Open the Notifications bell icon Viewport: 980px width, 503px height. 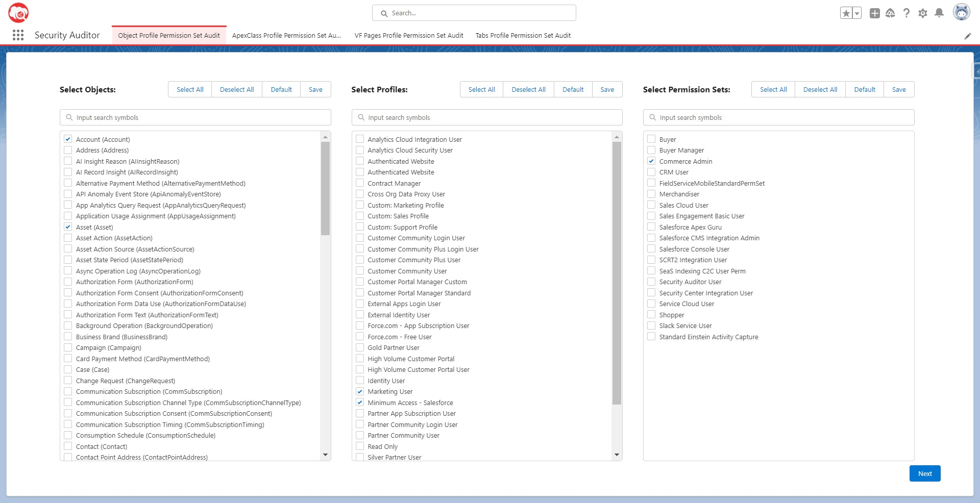click(x=939, y=13)
